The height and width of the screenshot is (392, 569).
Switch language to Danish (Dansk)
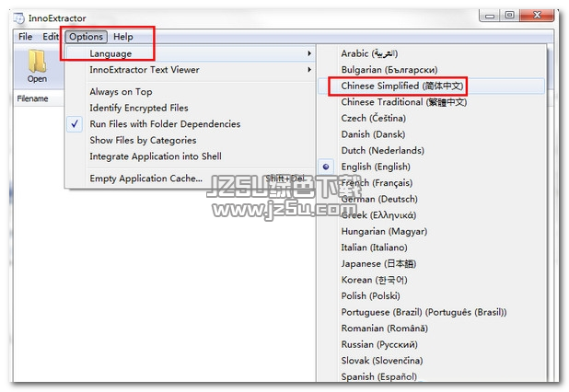click(x=431, y=134)
